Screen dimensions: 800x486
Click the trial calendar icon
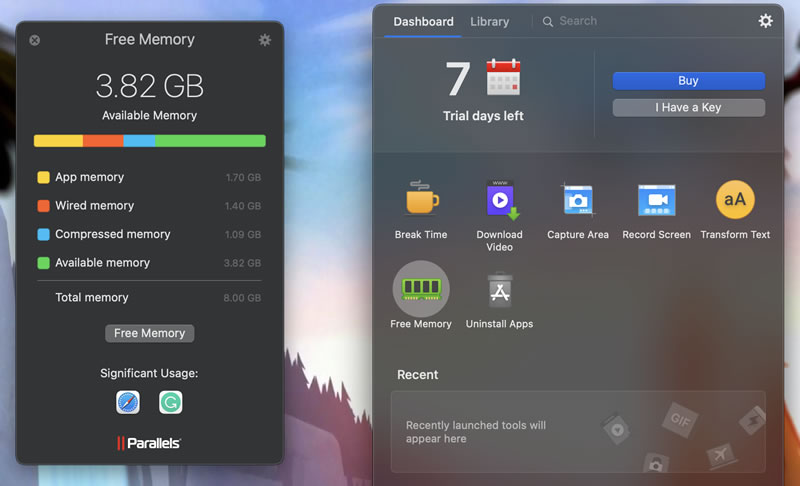(x=503, y=77)
